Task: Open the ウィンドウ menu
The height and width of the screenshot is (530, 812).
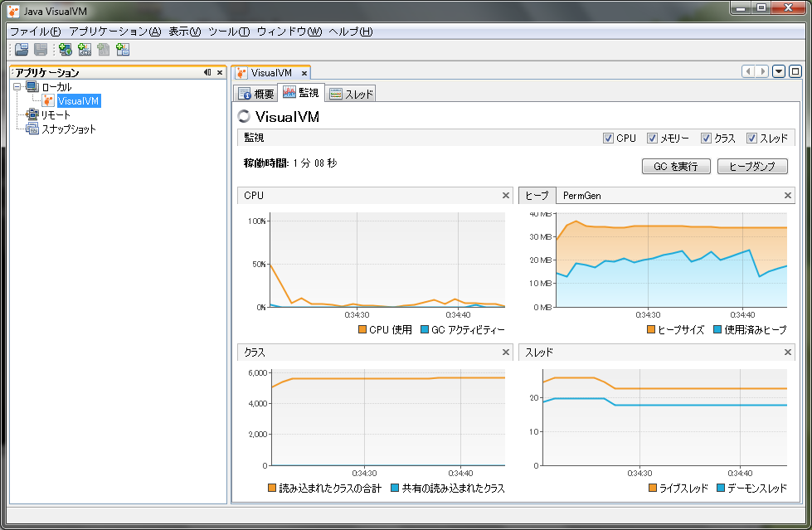Action: tap(289, 32)
